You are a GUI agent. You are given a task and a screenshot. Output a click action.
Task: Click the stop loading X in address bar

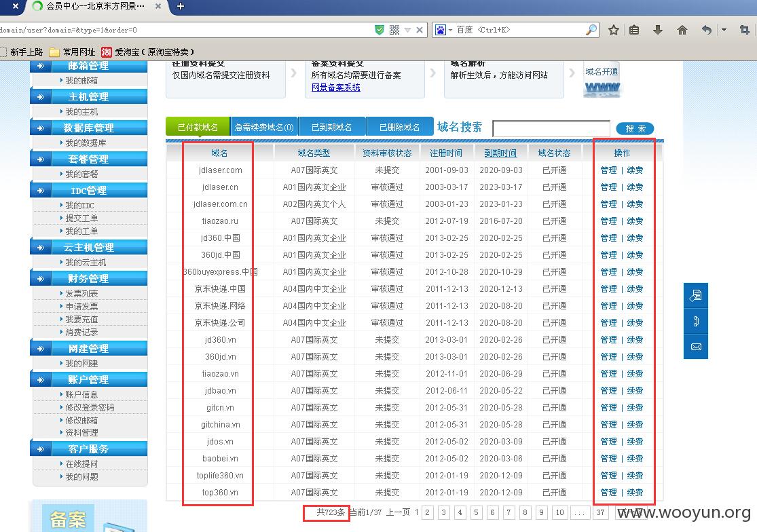click(420, 30)
